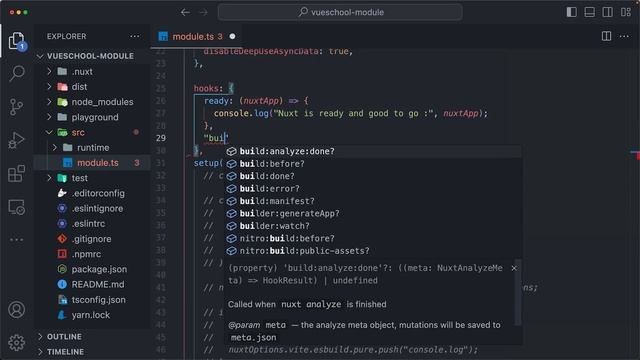Screen dimensions: 640x360
Task: Open the Manage settings gear icon
Action: click(x=17, y=342)
